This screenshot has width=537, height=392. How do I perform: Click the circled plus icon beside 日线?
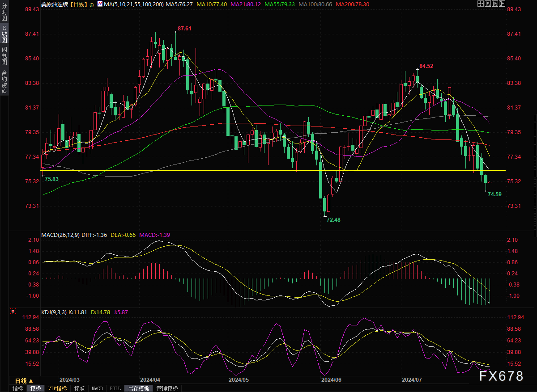(x=92, y=4)
